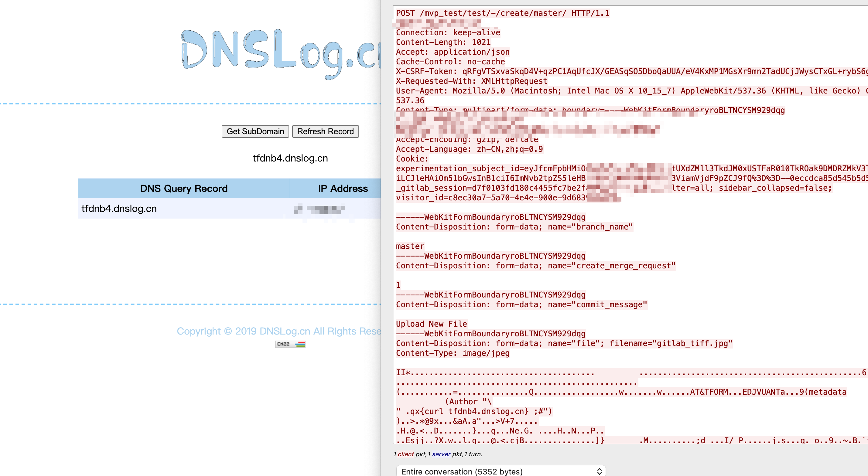Screen dimensions: 868x476
Task: Click the Content-Type multipart/form-data boundary line
Action: coord(590,110)
